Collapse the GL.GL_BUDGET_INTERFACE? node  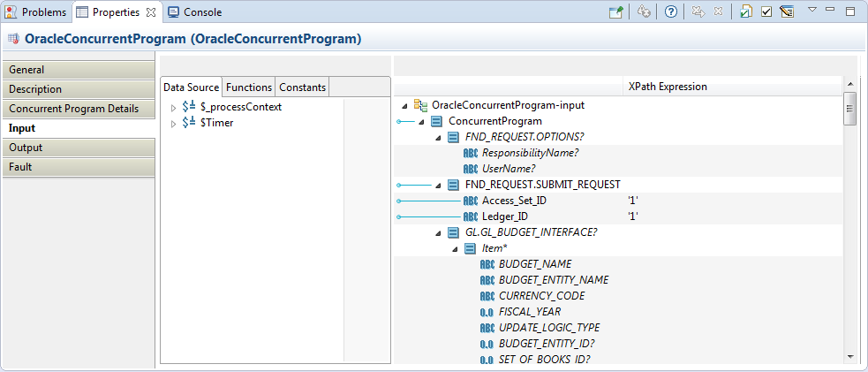tap(438, 233)
